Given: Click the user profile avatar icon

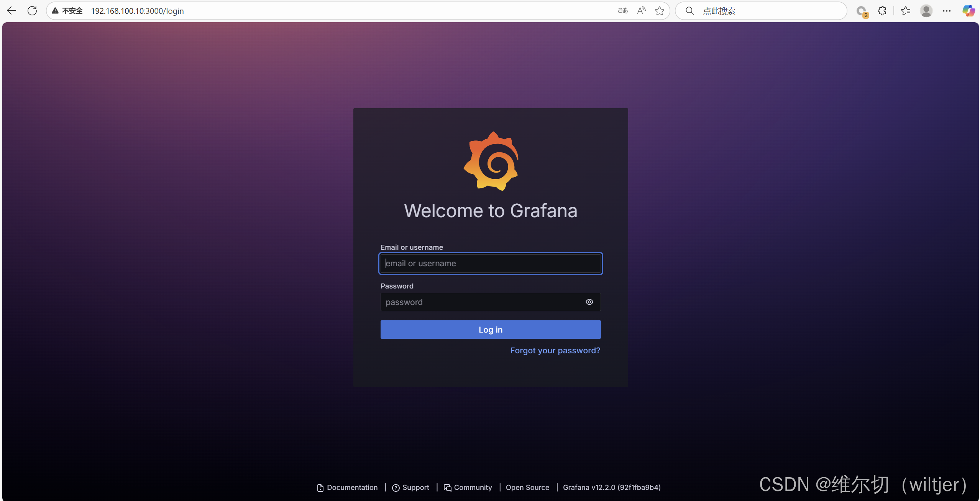Looking at the screenshot, I should [926, 11].
